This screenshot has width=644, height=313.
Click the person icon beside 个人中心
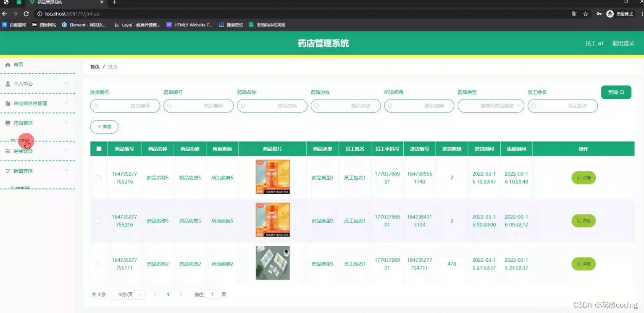[x=8, y=84]
